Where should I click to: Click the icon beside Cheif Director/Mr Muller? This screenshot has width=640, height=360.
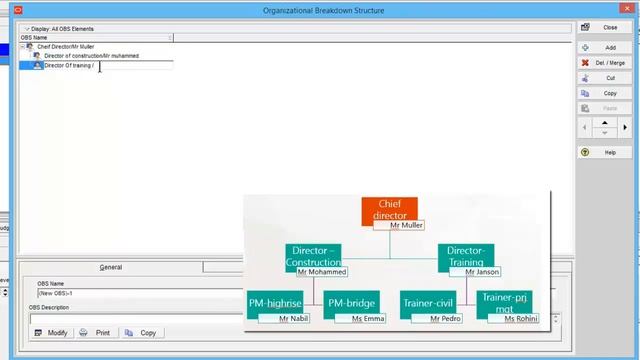(x=30, y=47)
